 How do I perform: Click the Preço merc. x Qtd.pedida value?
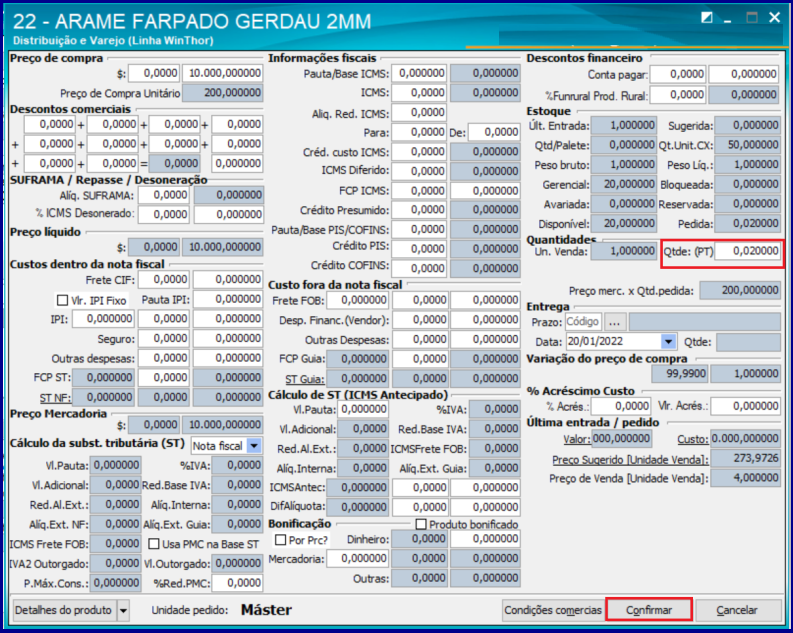tap(740, 291)
